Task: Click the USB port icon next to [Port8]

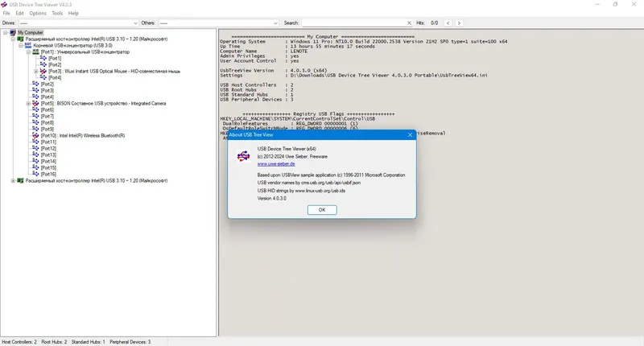Action: tap(35, 123)
